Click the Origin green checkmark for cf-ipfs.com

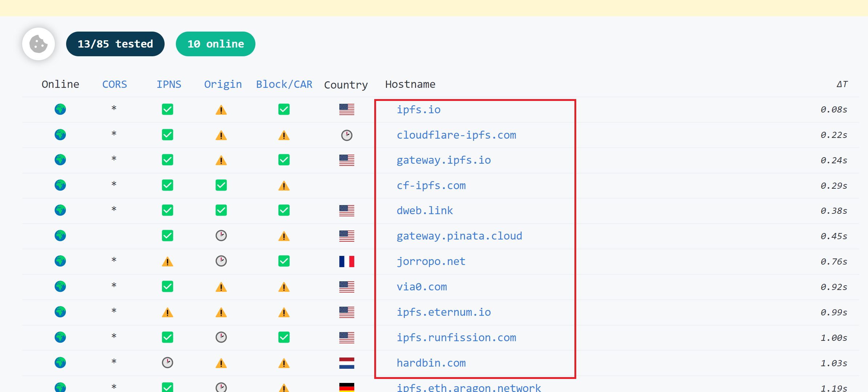coord(221,185)
